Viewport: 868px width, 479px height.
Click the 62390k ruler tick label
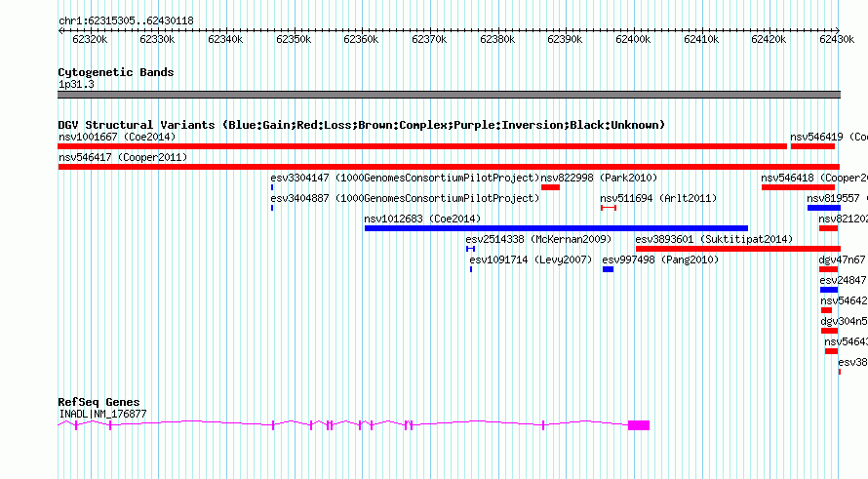click(565, 39)
